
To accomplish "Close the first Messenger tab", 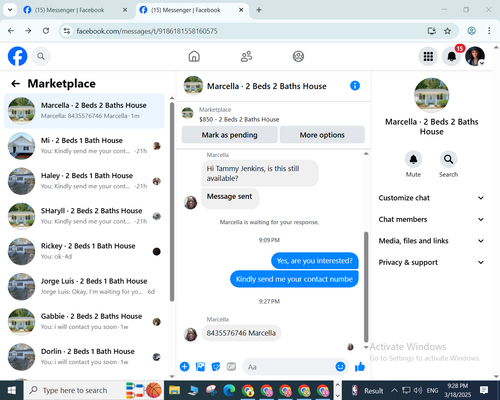I will [125, 10].
